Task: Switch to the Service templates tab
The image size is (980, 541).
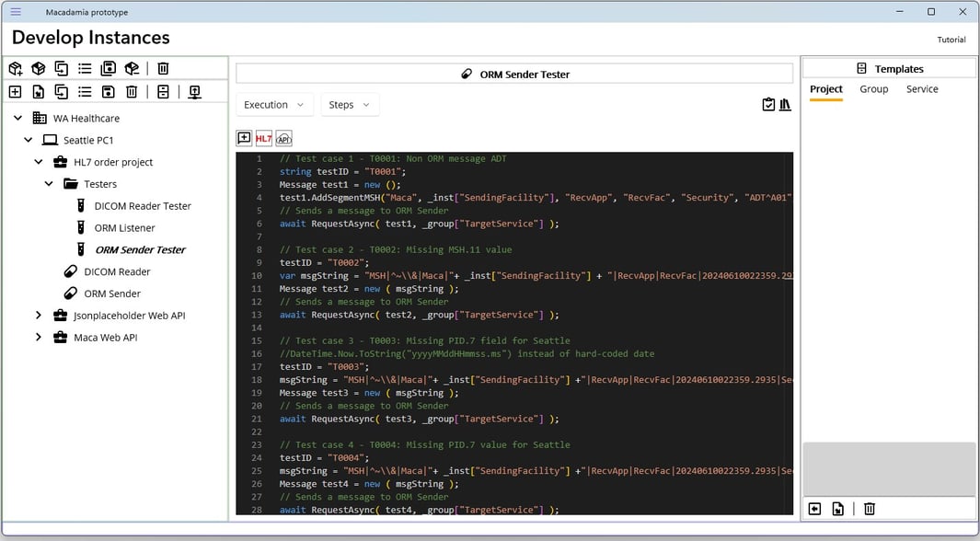Action: click(922, 88)
